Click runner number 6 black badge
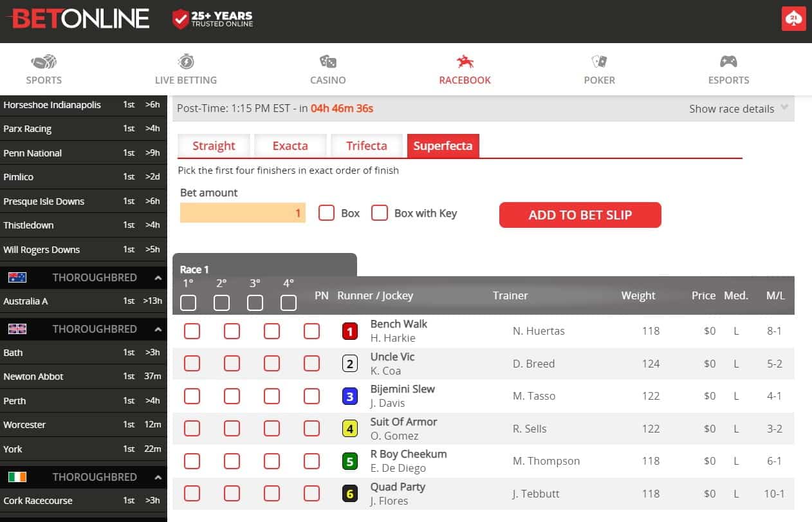This screenshot has width=812, height=522. click(x=349, y=494)
